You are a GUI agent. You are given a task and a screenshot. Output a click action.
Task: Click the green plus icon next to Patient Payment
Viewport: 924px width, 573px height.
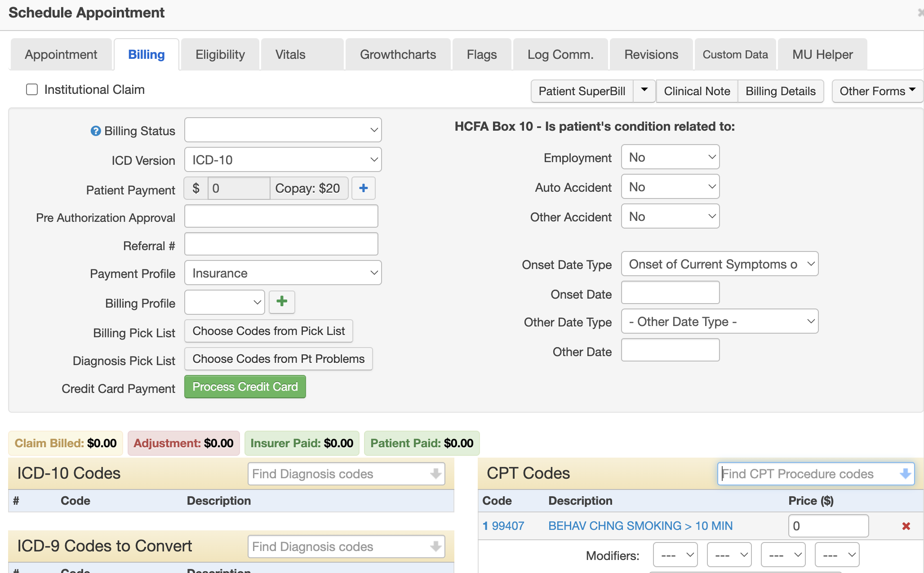coord(363,188)
